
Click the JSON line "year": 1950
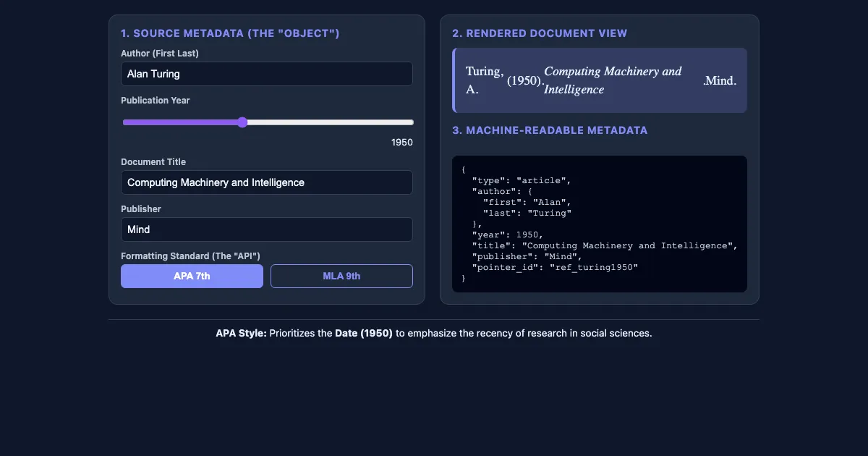tap(508, 235)
